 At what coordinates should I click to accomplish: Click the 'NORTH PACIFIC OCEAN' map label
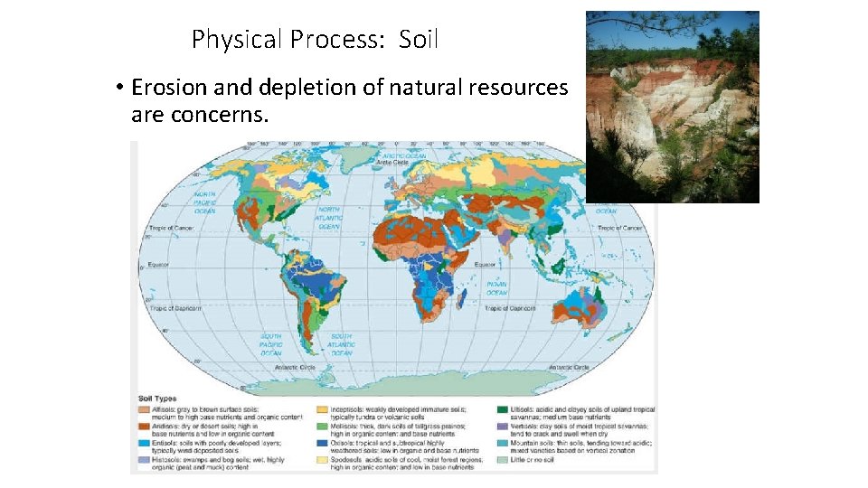[205, 203]
